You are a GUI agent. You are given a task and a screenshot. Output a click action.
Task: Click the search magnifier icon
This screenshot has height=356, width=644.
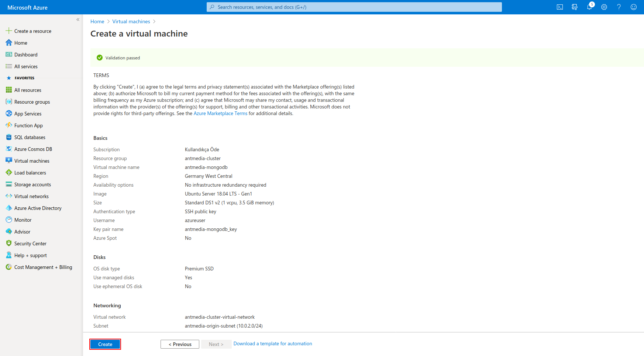point(212,7)
